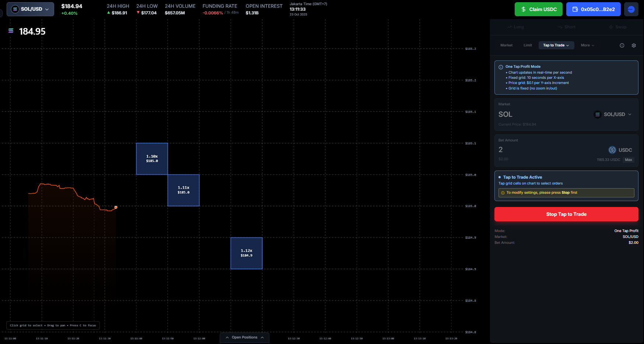Click the Solana logo next to 184.95

(x=11, y=31)
